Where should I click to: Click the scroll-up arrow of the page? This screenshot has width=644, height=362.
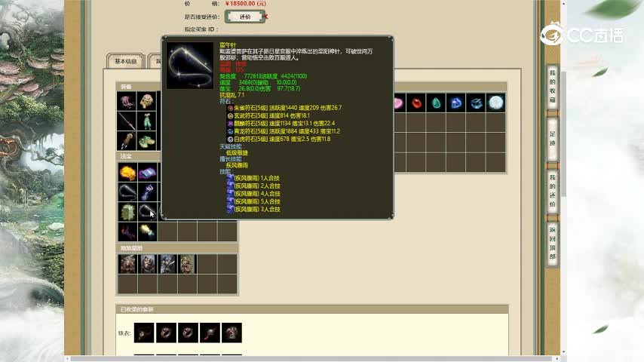(x=564, y=3)
